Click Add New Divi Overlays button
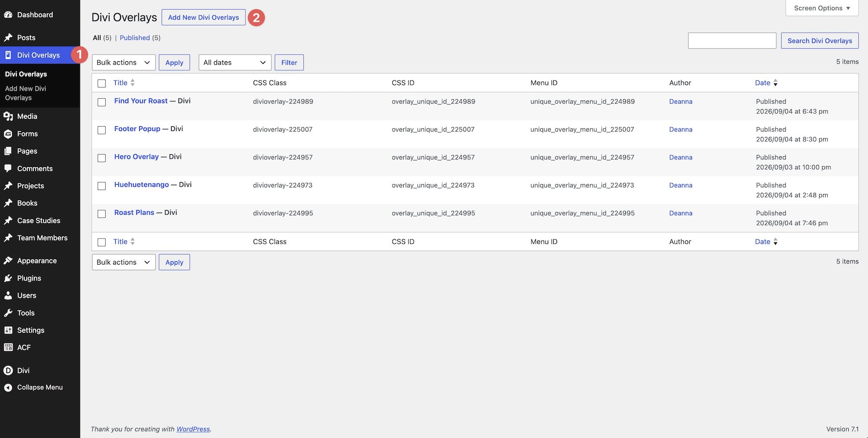 tap(203, 17)
